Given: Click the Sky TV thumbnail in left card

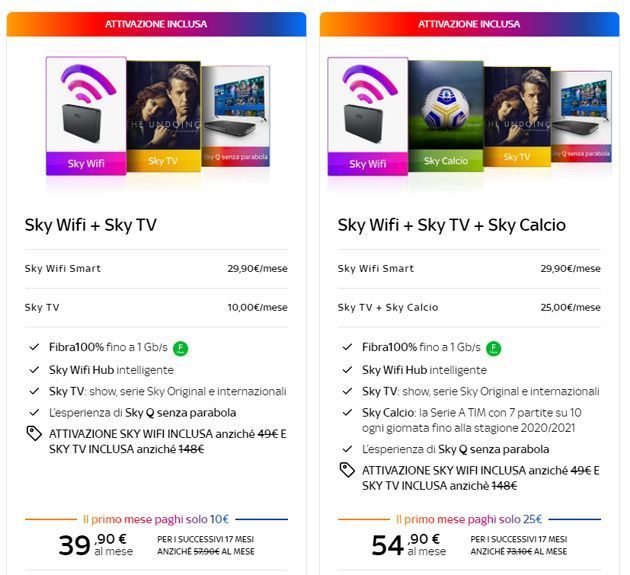Looking at the screenshot, I should pos(162,118).
